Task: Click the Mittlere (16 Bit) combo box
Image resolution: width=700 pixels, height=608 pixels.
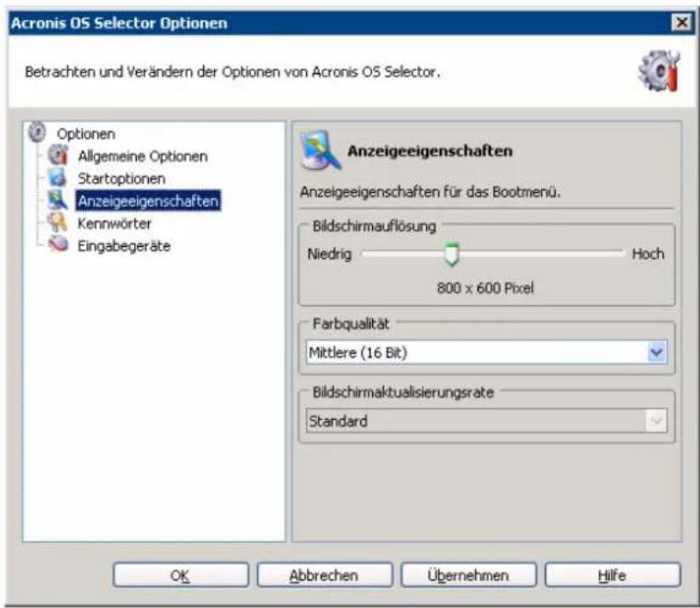Action: click(486, 352)
